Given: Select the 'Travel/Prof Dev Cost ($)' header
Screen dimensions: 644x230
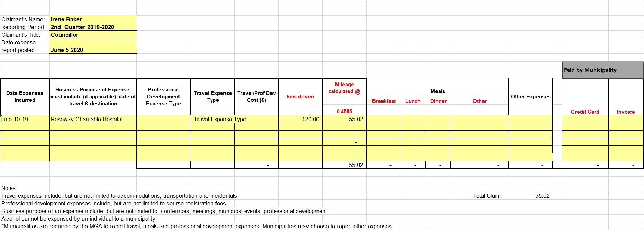Looking at the screenshot, I should click(257, 97).
